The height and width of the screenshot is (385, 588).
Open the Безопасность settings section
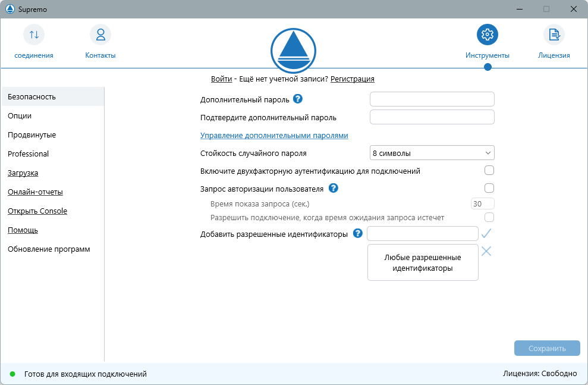click(52, 96)
